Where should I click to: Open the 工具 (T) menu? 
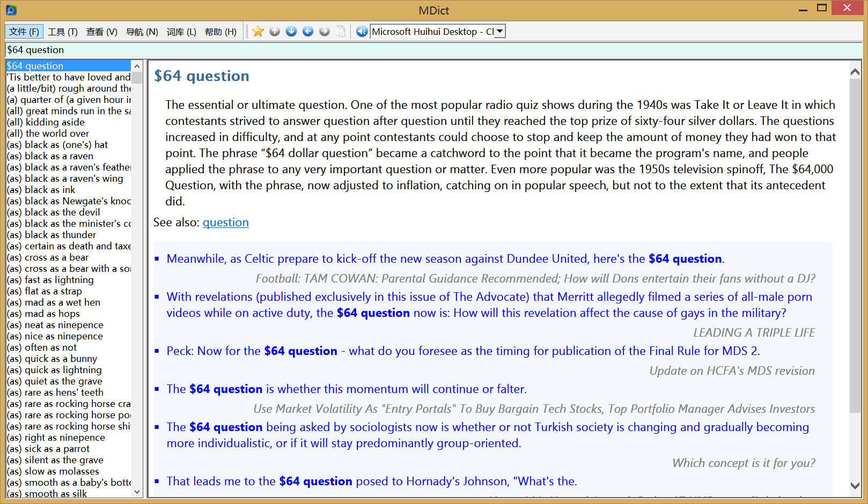click(63, 32)
